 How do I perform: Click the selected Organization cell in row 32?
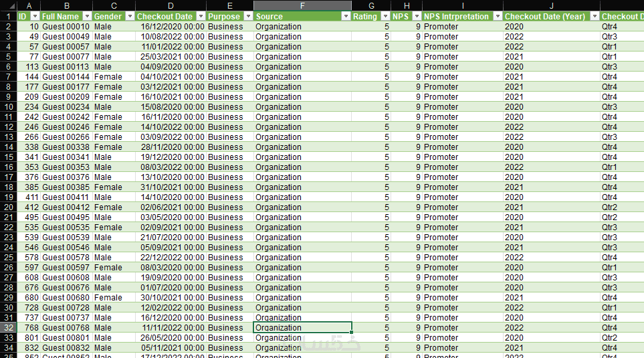pyautogui.click(x=302, y=328)
